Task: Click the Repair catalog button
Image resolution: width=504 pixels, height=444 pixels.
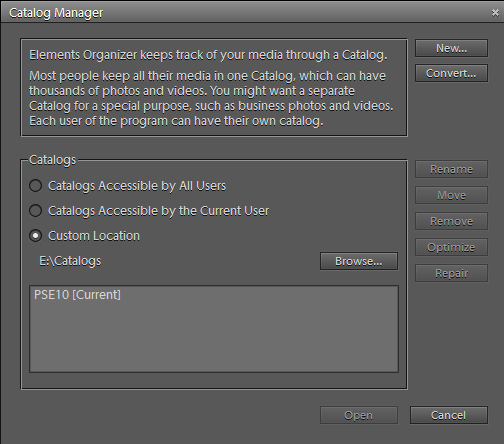Action: (451, 273)
